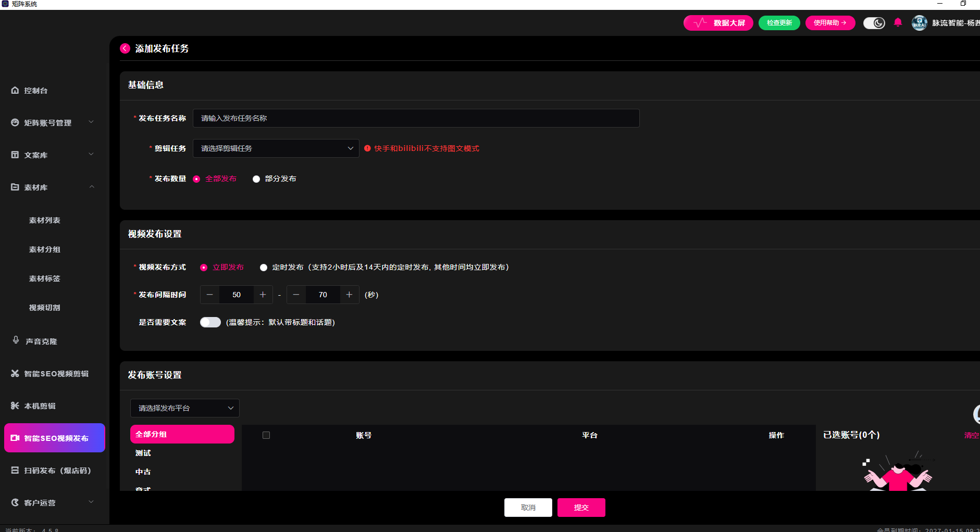Screen dimensions: 980x532
Task: Click the back arrow beside 添加发布任务
Action: point(125,48)
